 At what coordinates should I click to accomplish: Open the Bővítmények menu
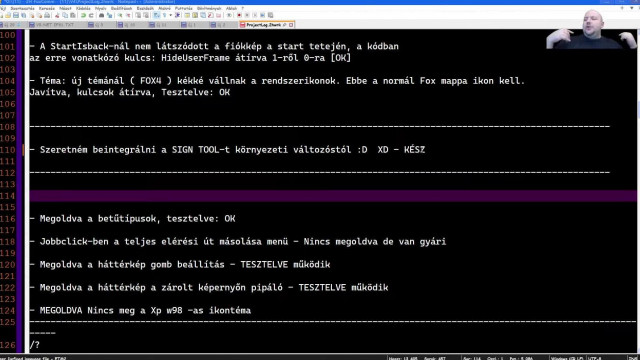pos(209,8)
